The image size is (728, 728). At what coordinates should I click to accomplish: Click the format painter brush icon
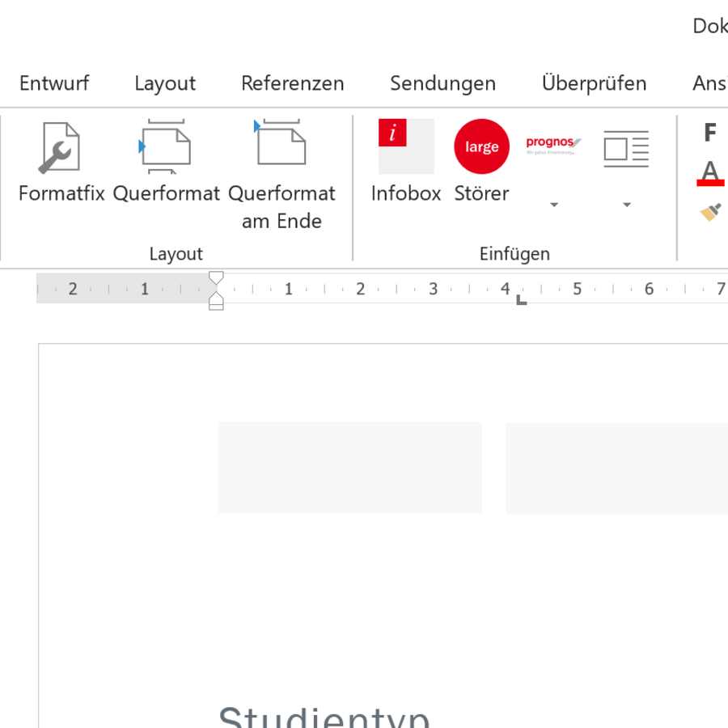(x=711, y=212)
